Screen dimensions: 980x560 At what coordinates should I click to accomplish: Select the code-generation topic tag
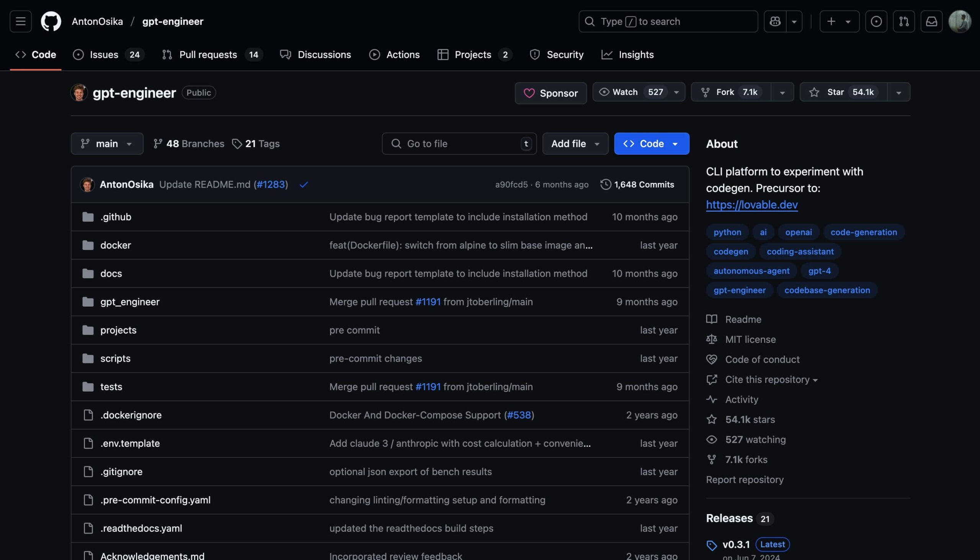click(864, 232)
